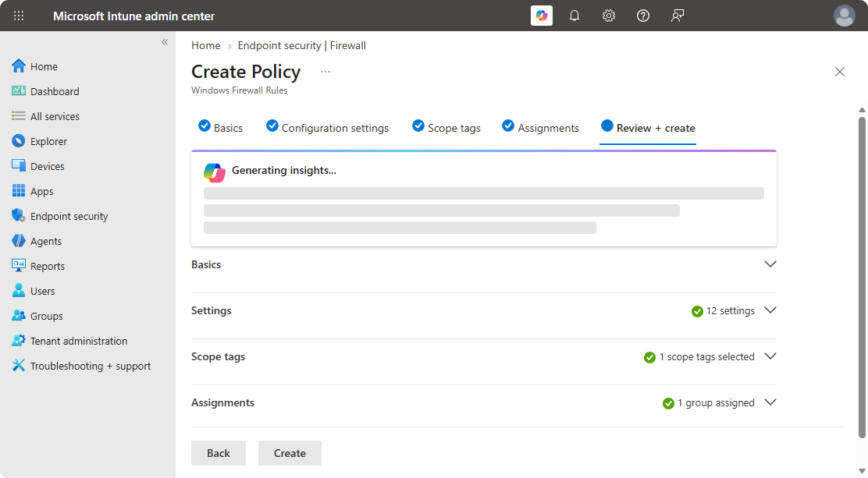Open the settings gear
The height and width of the screenshot is (478, 868).
point(609,16)
